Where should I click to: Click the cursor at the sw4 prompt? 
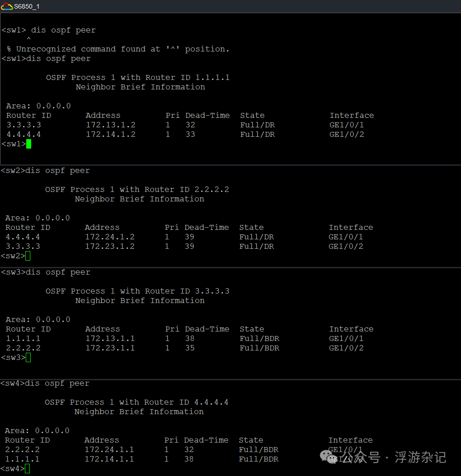tap(28, 469)
